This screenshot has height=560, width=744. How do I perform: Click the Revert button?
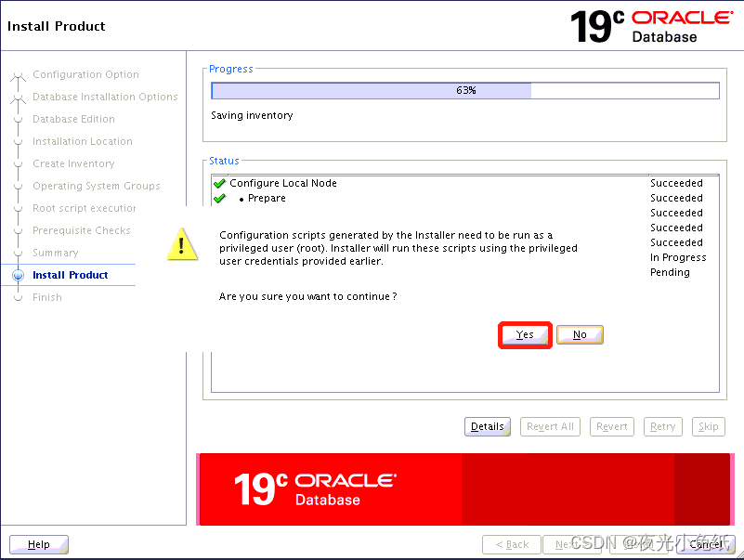[611, 426]
